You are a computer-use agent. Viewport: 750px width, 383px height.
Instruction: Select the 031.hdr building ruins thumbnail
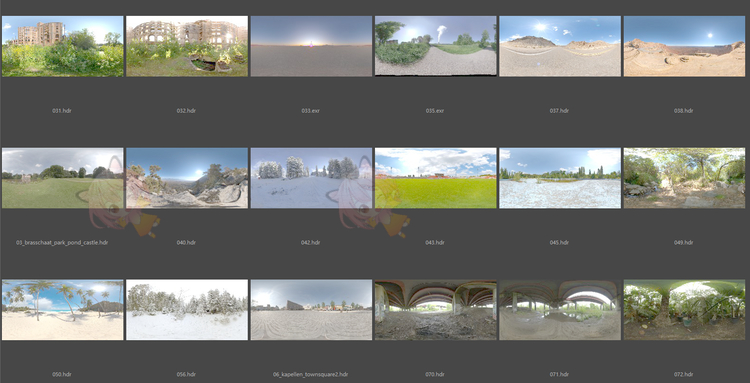[63, 46]
